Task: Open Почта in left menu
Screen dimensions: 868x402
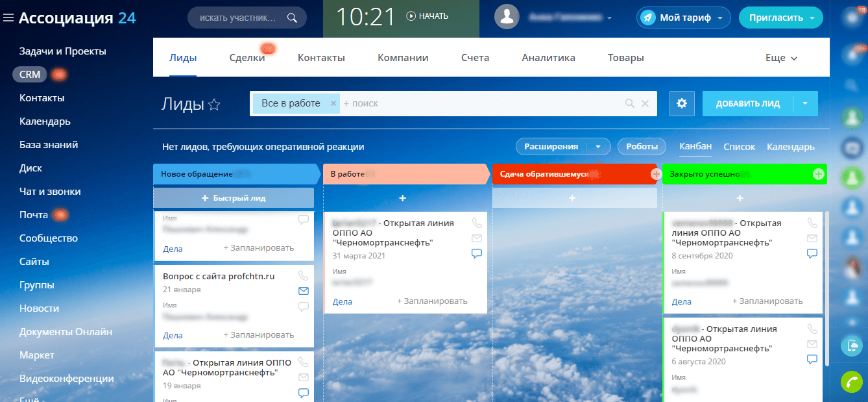Action: point(34,215)
